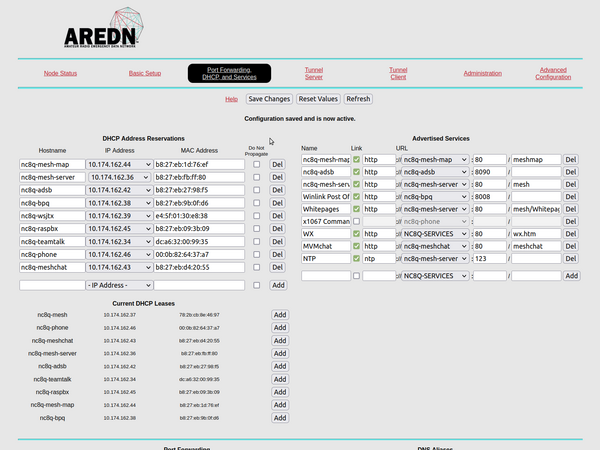Add nc8q-teamtalk lease as reservation
The height and width of the screenshot is (450, 600).
click(x=280, y=379)
